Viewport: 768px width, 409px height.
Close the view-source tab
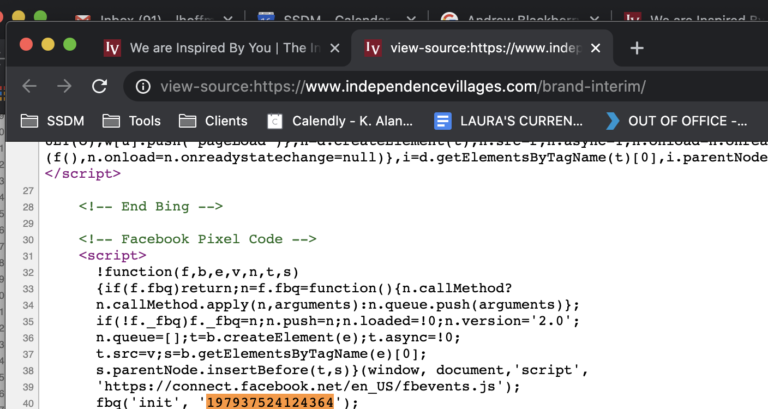tap(596, 48)
